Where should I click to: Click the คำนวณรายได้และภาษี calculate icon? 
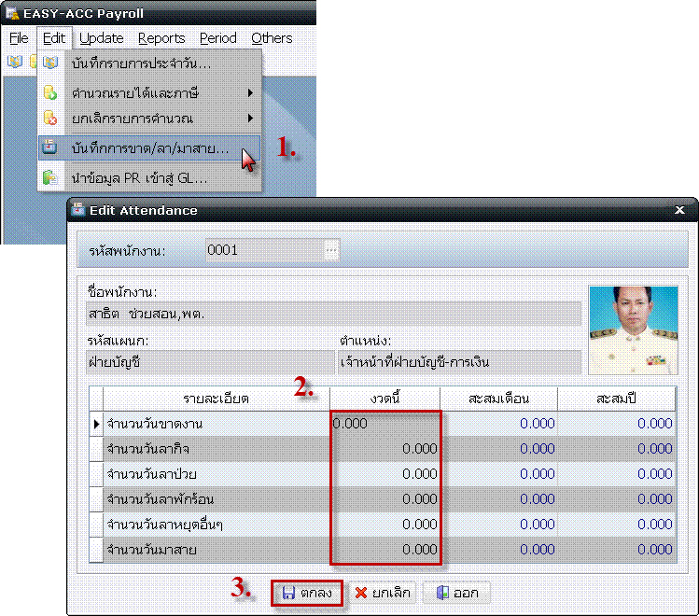tap(50, 93)
